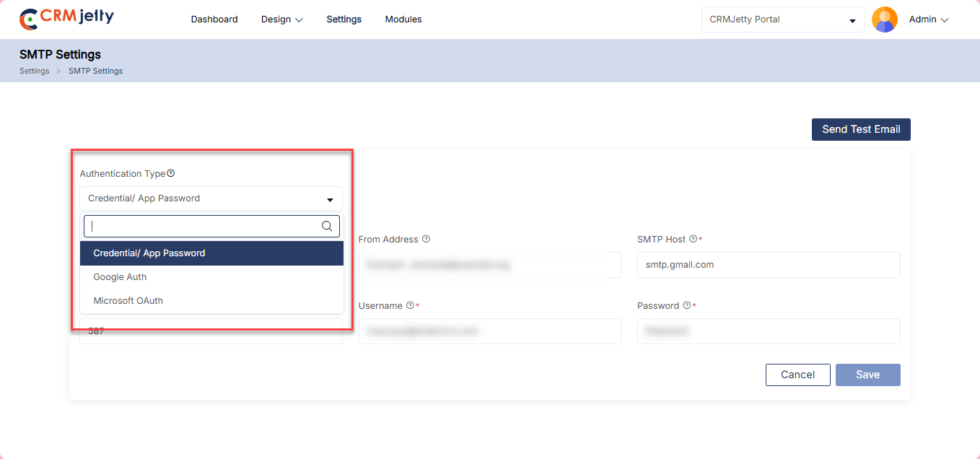This screenshot has height=459, width=980.
Task: Click the From Address help icon
Action: 426,239
